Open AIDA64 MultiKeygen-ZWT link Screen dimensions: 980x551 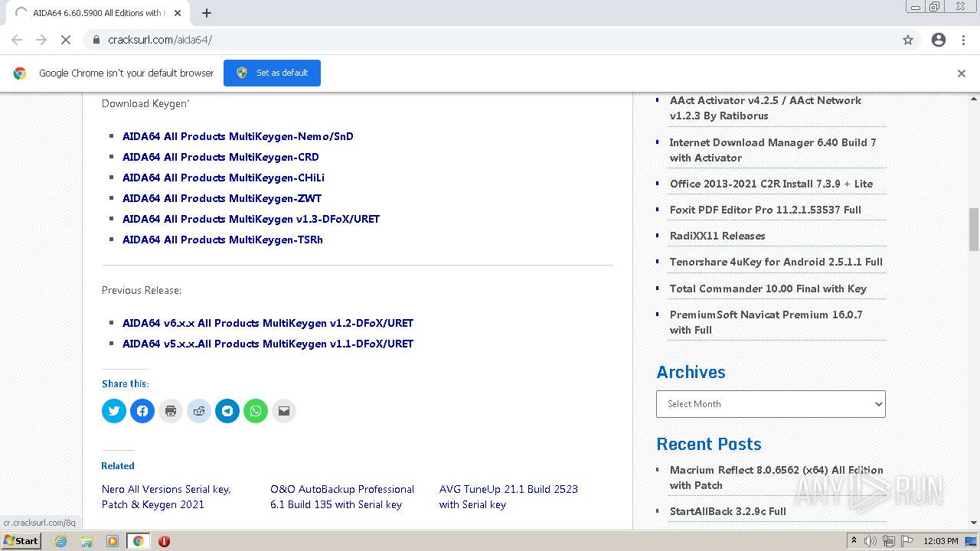click(x=222, y=198)
